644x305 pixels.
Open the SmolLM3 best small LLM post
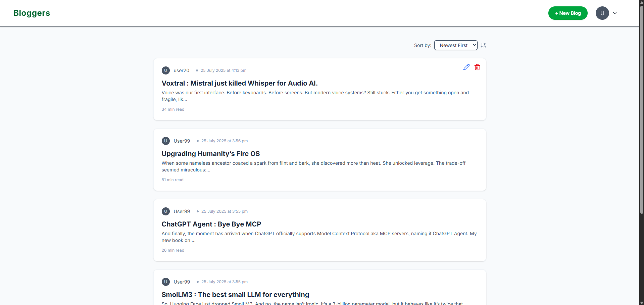[x=235, y=295]
